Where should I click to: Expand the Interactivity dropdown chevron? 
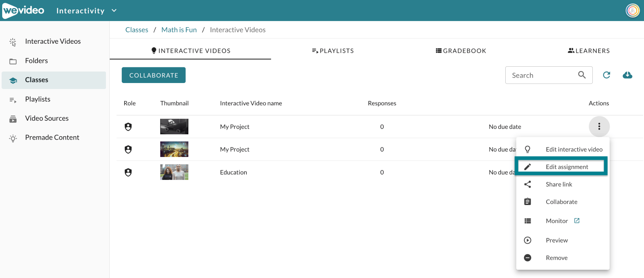[114, 11]
